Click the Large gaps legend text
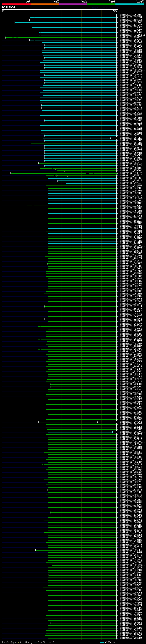The height and width of the screenshot is (644, 146). pos(28,642)
